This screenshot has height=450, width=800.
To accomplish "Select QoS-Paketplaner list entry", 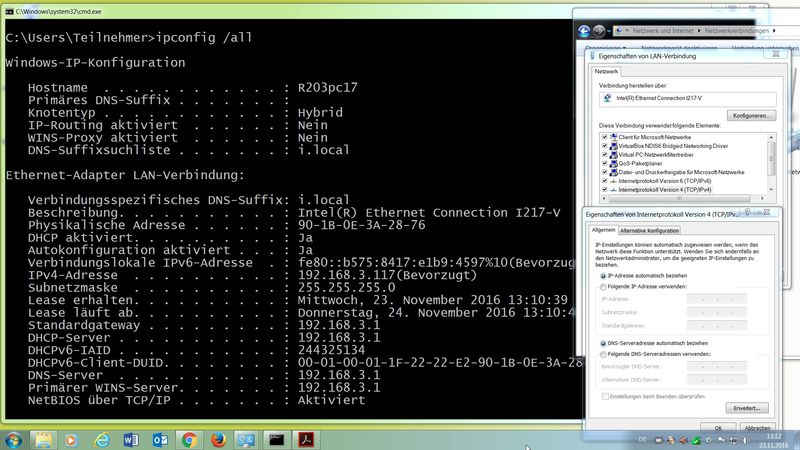I will pos(640,163).
